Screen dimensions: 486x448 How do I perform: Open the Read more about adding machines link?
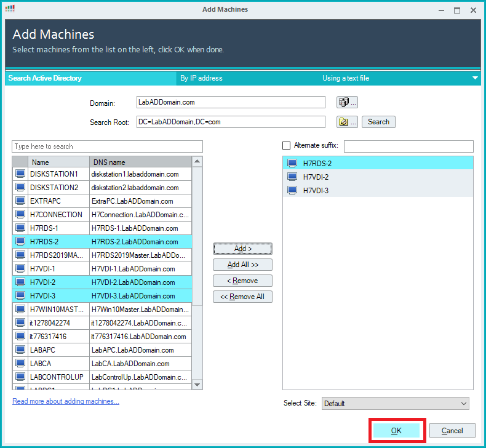66,401
